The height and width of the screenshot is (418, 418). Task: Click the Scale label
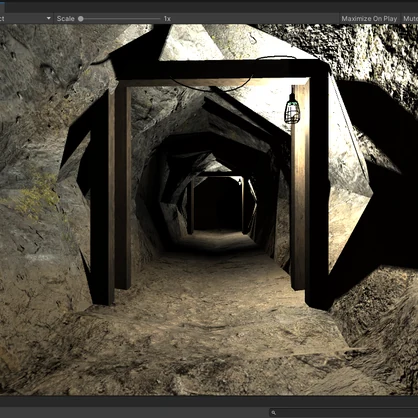point(65,19)
